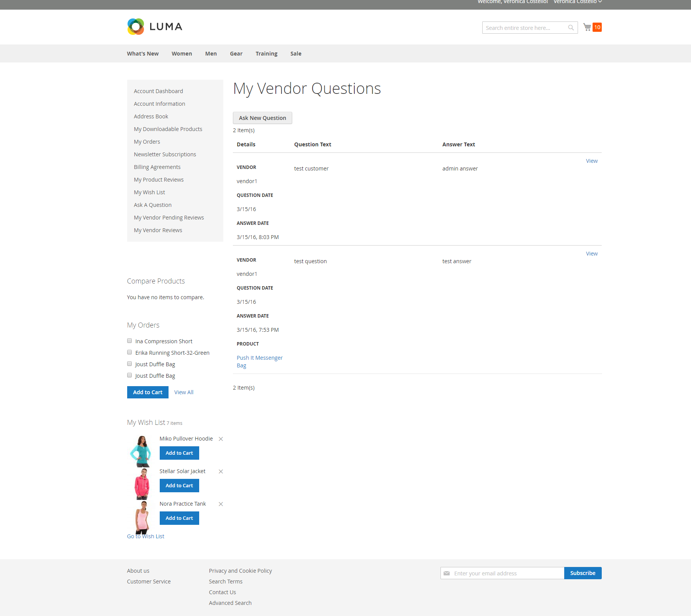Click the Miko Pullover Hoodie name
This screenshot has width=691, height=616.
click(186, 439)
